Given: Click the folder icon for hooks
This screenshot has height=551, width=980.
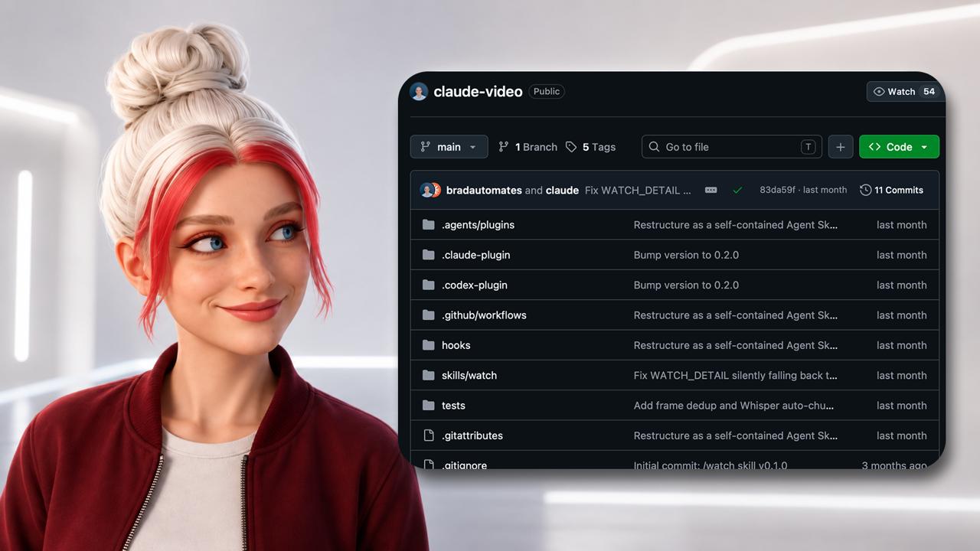Looking at the screenshot, I should tap(428, 345).
